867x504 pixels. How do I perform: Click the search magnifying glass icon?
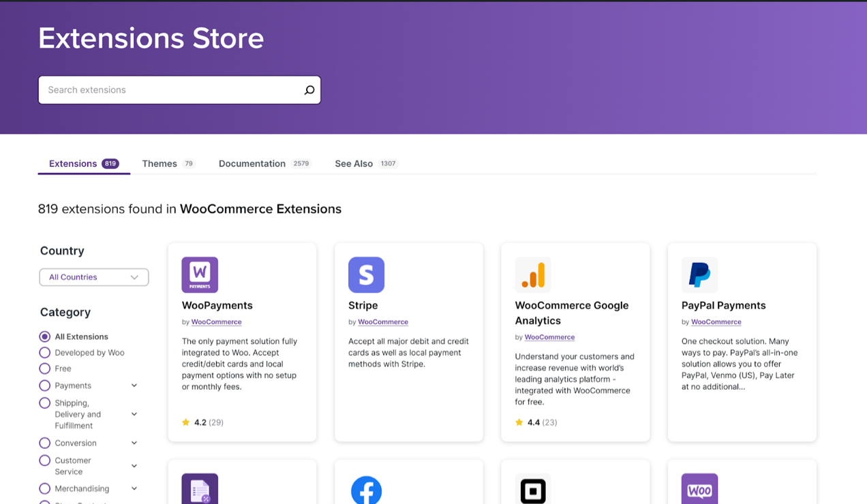[x=309, y=89]
